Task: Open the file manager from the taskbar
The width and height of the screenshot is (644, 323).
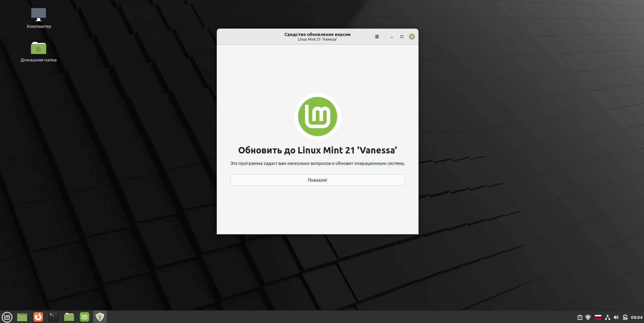Action: tap(69, 317)
